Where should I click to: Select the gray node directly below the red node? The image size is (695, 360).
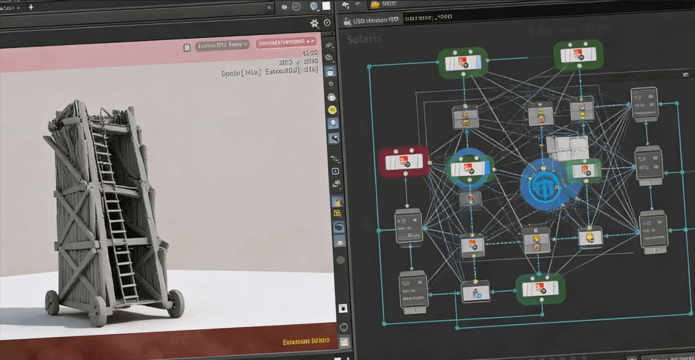pos(408,227)
